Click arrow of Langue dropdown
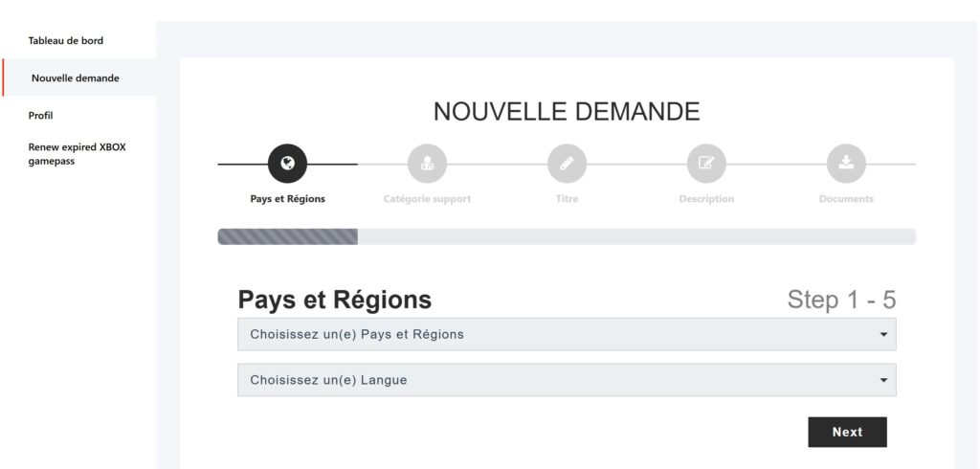 coord(883,380)
